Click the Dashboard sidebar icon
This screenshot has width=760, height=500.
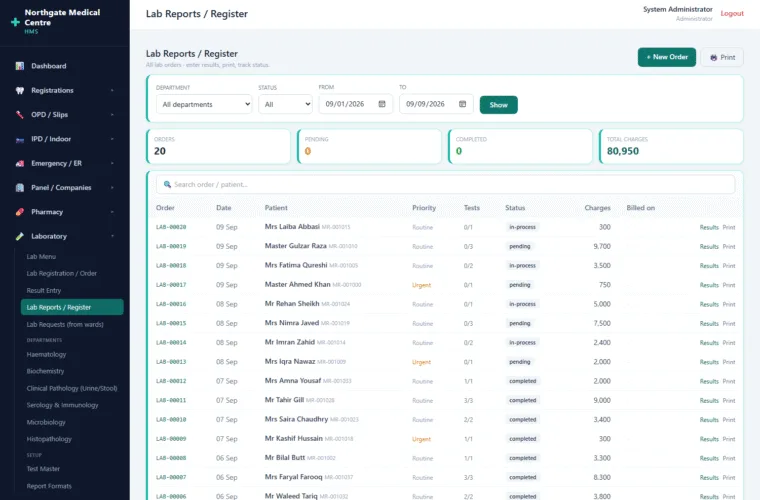tap(19, 66)
